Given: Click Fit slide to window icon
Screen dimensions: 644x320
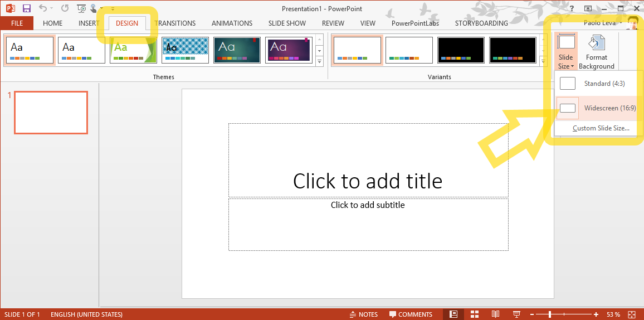Looking at the screenshot, I should point(631,314).
